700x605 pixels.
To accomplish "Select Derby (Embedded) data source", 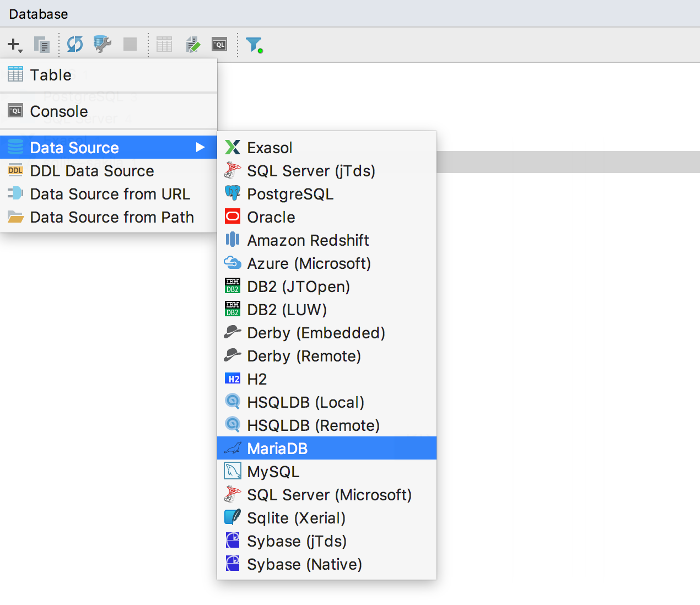I will pos(327,333).
